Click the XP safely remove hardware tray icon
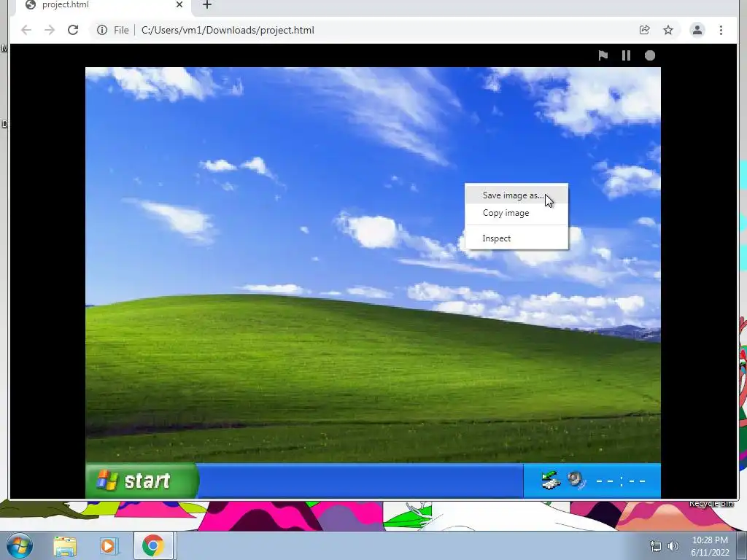Image resolution: width=747 pixels, height=560 pixels. tap(550, 480)
